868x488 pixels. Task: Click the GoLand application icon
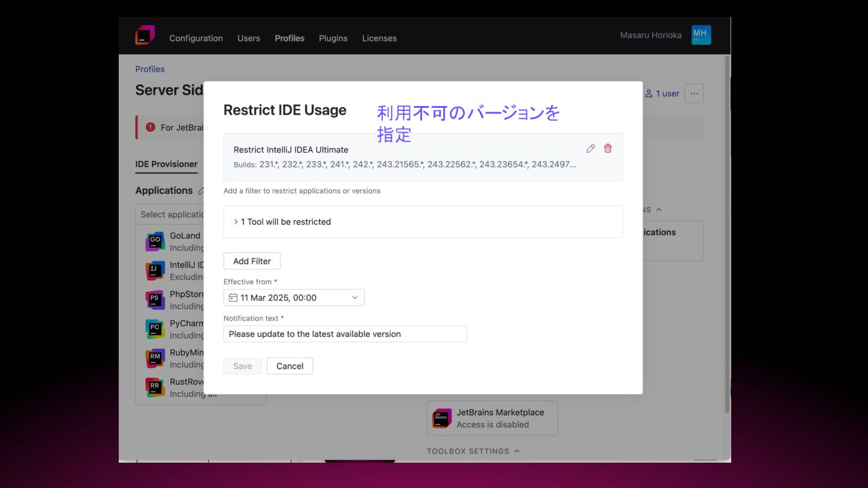155,241
